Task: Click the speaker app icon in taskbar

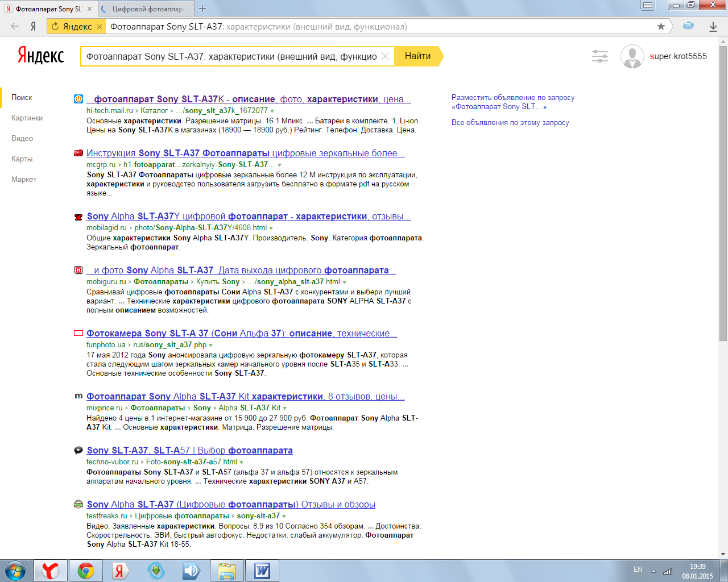Action: [x=192, y=570]
